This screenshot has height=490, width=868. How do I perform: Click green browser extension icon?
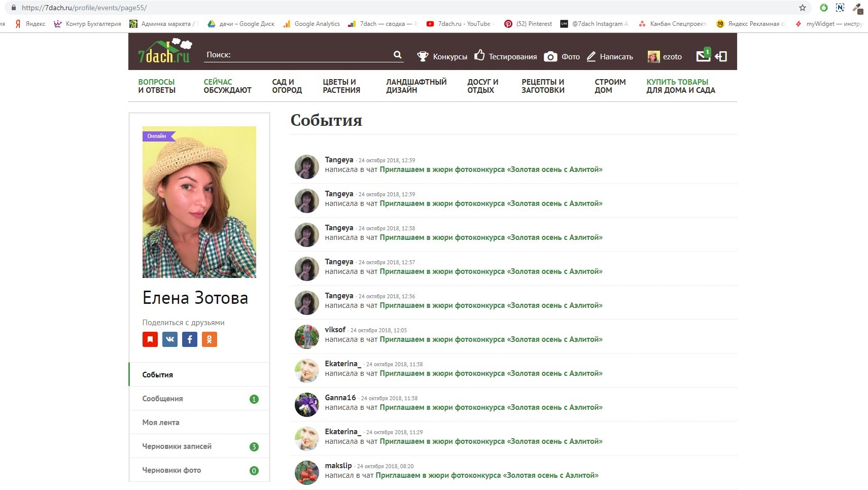click(x=824, y=8)
